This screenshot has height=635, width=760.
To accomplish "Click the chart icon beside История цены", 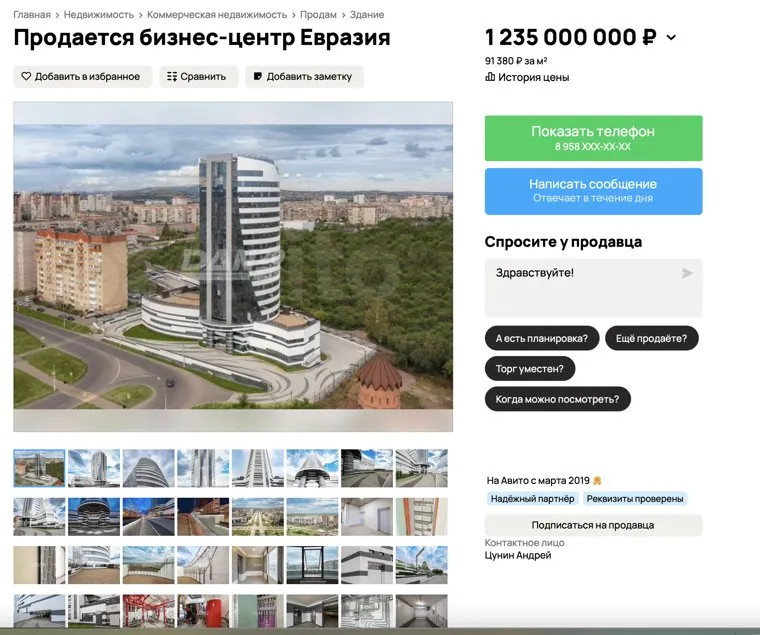I will point(490,77).
